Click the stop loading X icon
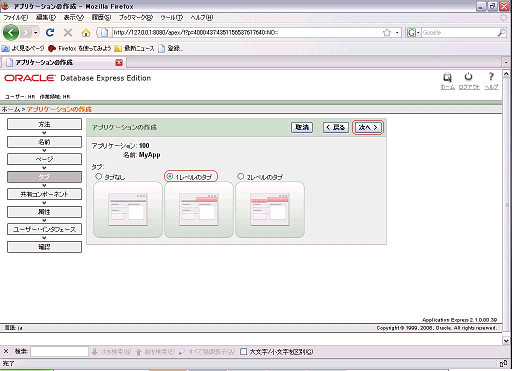 tap(68, 33)
